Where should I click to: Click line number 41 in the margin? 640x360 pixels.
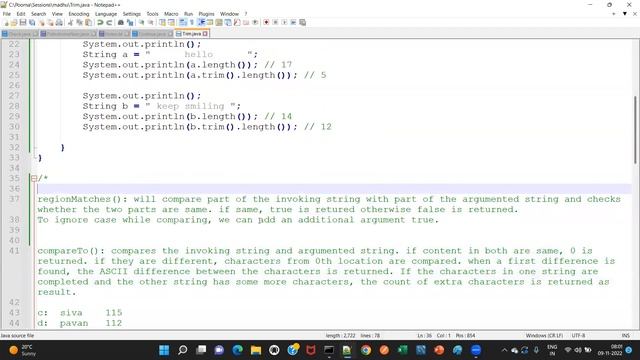pos(14,251)
